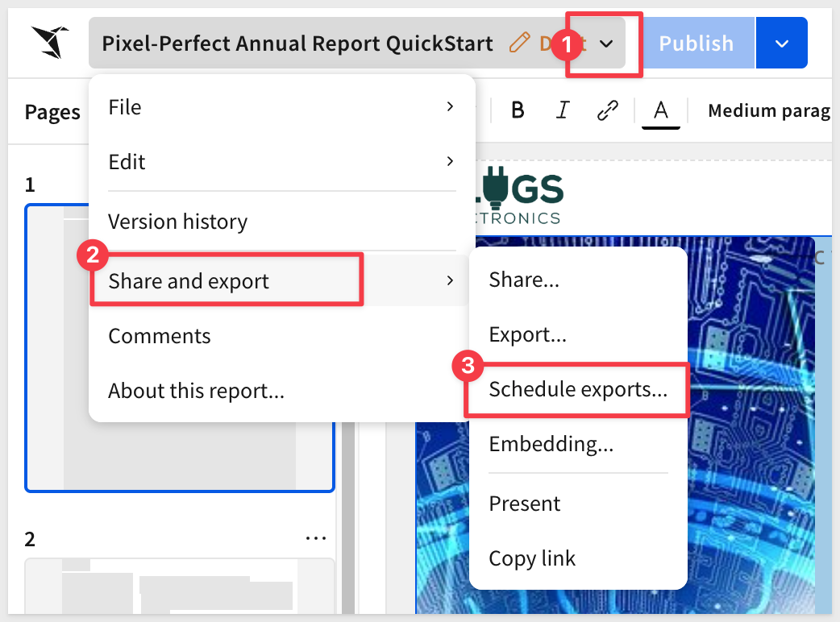The image size is (840, 622).
Task: Open text color picker underlined A
Action: click(660, 111)
